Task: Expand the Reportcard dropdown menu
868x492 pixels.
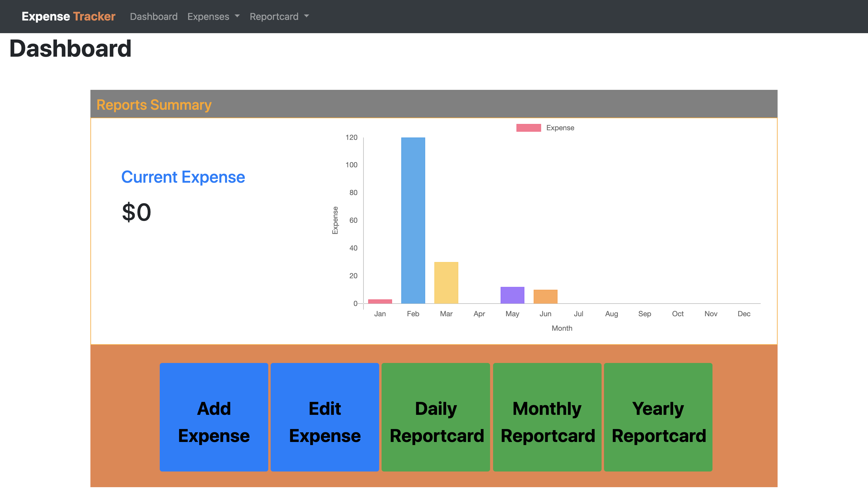Action: point(279,16)
